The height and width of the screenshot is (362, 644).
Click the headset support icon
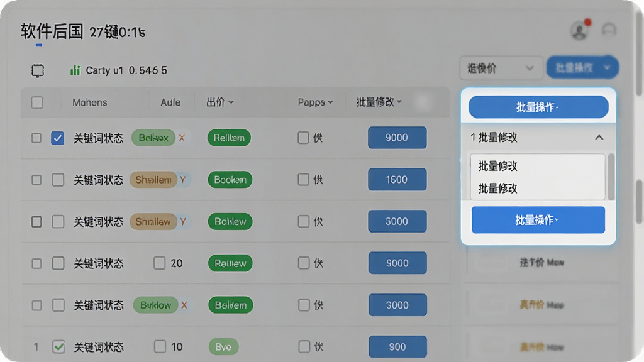click(x=609, y=30)
